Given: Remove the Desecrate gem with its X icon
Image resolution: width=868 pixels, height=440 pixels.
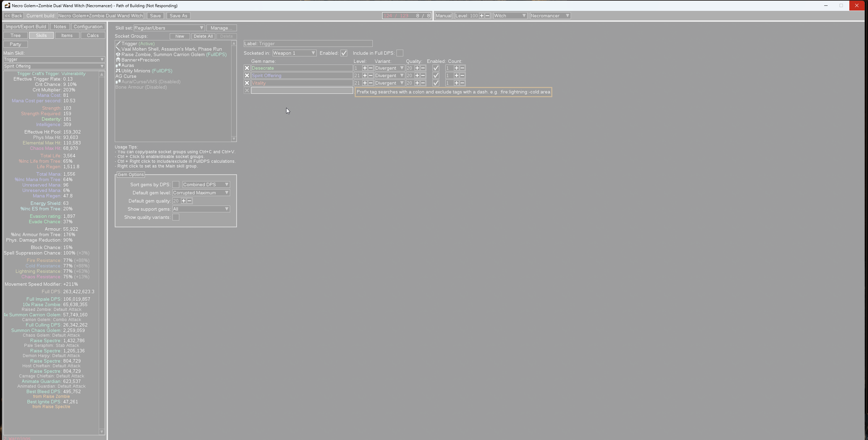Looking at the screenshot, I should [x=246, y=68].
